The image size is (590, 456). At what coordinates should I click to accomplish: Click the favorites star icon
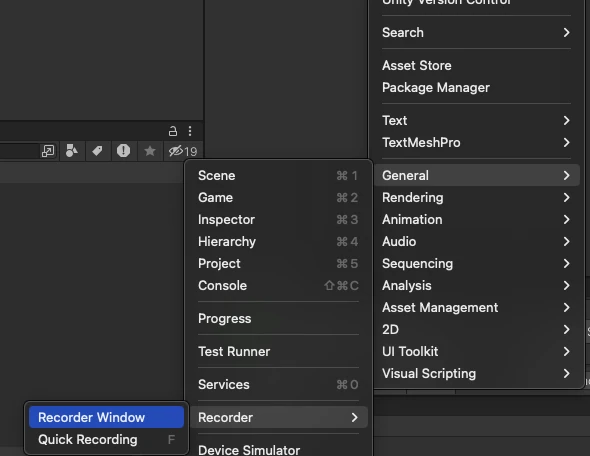tap(150, 151)
